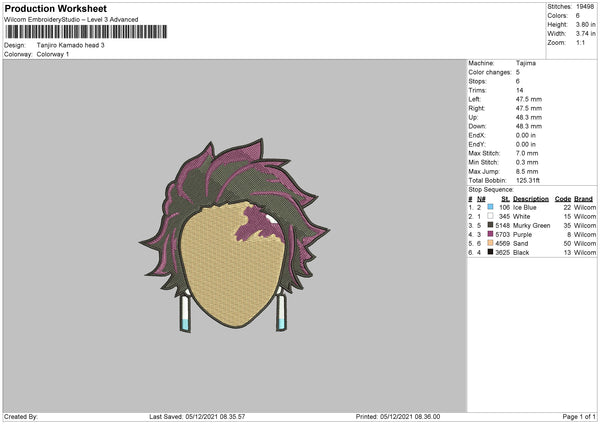Click the Tanjiro head embroidery preview
Viewport: 600px width, 424px height.
pos(234,235)
